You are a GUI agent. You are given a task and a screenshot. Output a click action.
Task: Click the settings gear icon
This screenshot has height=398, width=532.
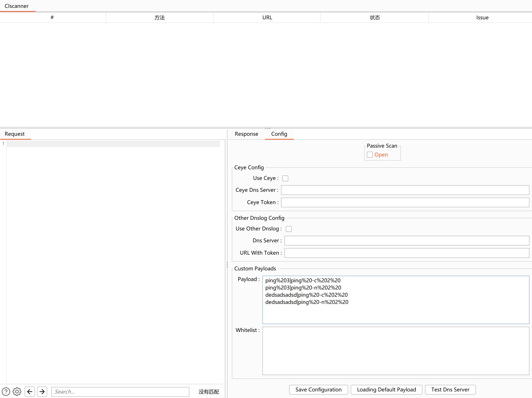17,392
